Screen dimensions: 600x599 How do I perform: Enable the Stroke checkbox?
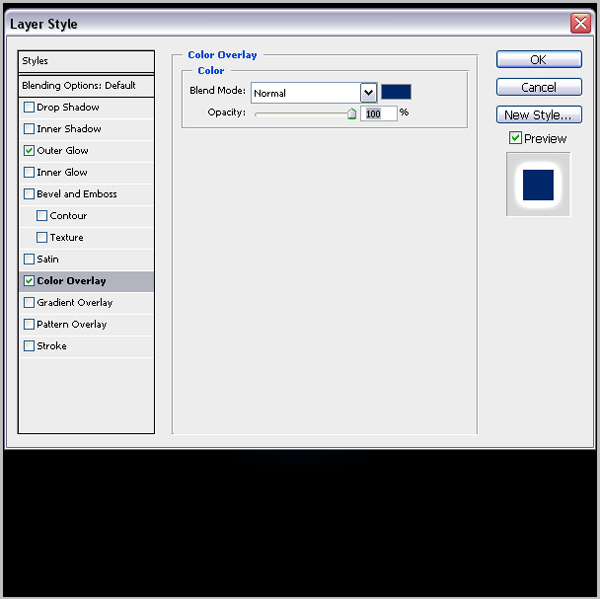coord(29,346)
